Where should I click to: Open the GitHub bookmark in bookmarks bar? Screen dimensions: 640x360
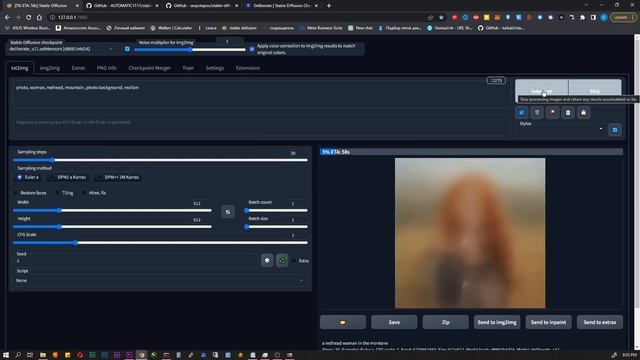(x=500, y=28)
